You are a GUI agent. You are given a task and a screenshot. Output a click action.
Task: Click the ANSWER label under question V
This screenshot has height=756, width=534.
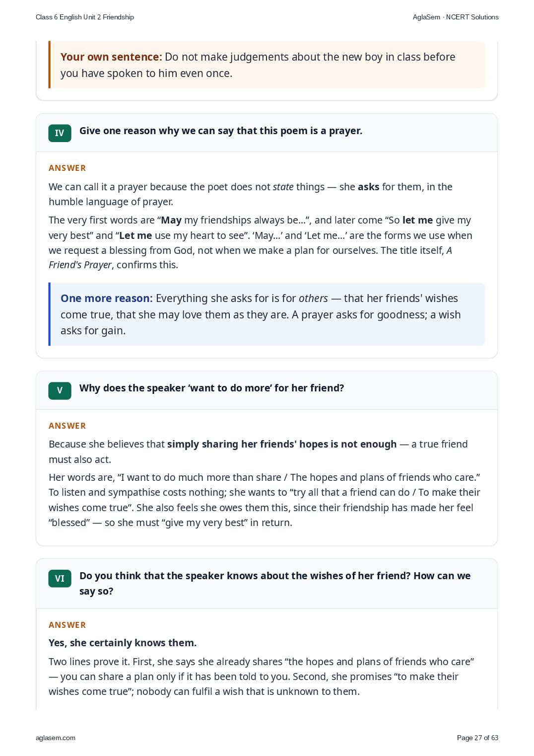tap(67, 426)
